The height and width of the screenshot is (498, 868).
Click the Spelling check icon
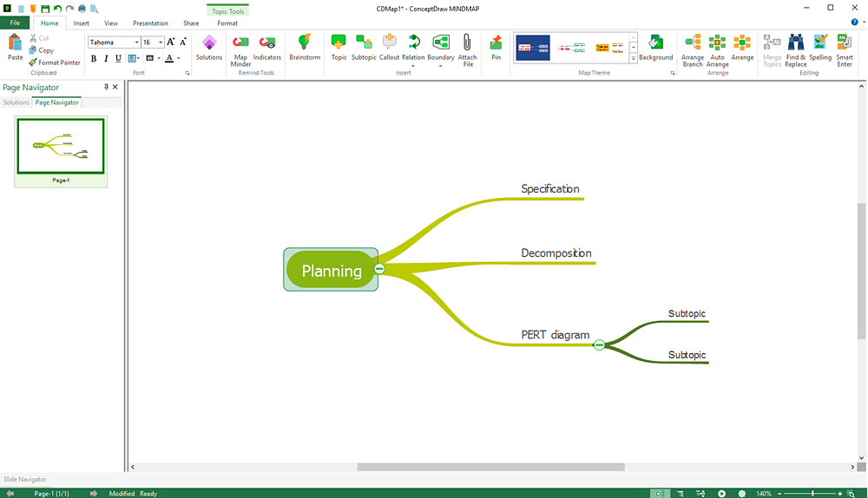point(820,47)
